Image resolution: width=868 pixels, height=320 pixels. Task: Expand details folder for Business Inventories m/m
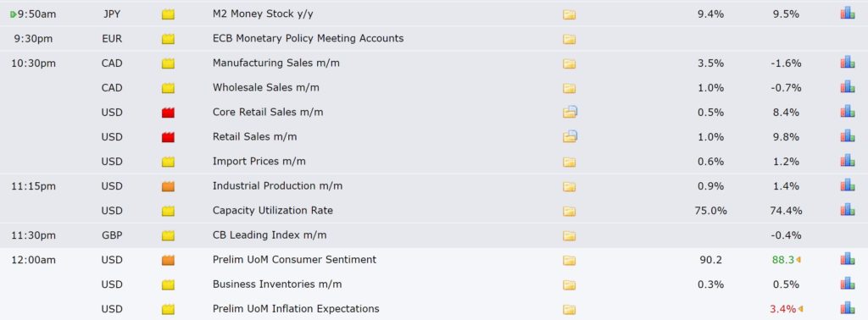click(x=569, y=284)
